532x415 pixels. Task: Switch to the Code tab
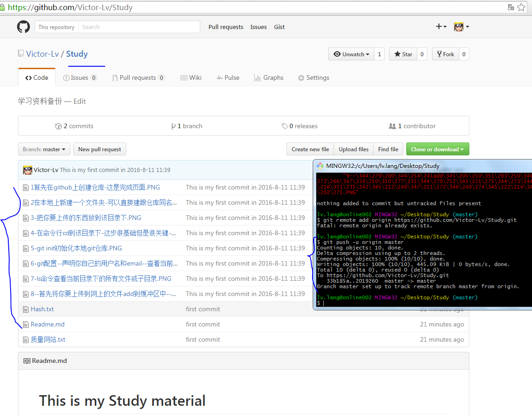click(x=37, y=77)
